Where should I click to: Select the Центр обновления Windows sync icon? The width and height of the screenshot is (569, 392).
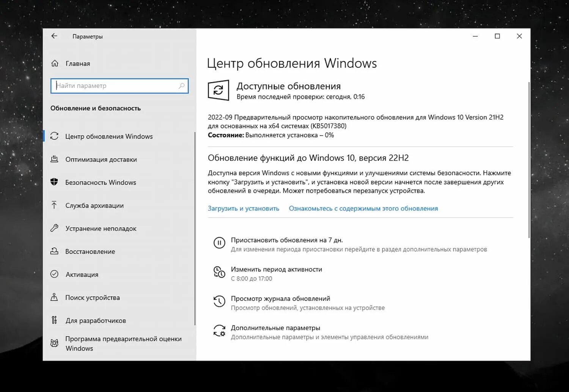point(54,136)
